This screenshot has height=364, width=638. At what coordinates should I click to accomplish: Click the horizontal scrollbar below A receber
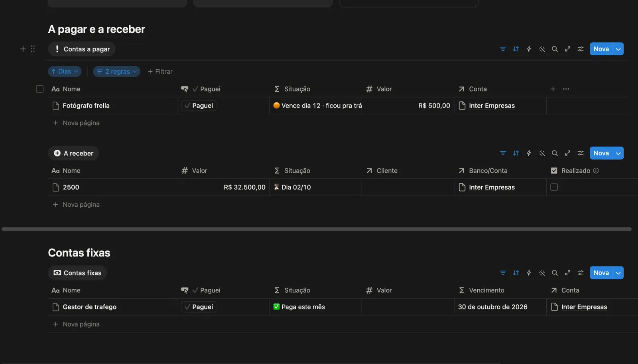317,229
